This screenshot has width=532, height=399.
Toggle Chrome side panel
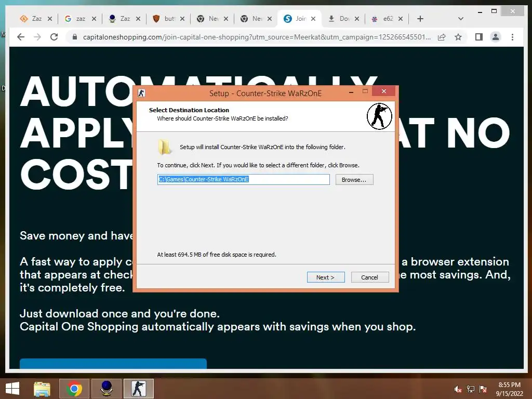click(x=478, y=37)
